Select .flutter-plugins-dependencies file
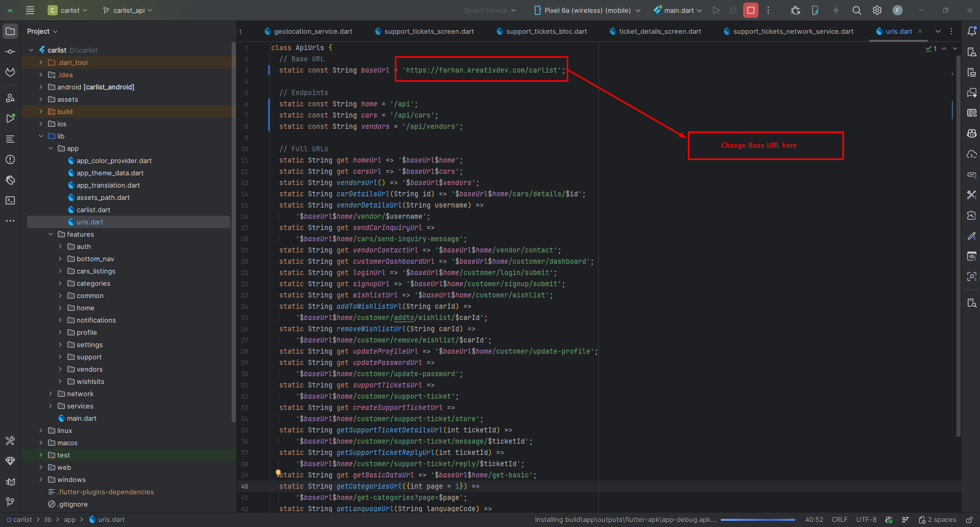Screen dimensions: 980x527 [x=101, y=492]
